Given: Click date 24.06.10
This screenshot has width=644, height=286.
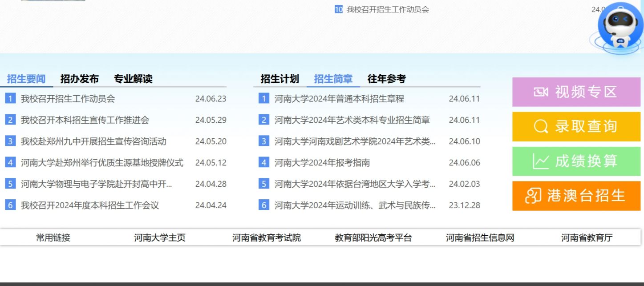Looking at the screenshot, I should tap(465, 141).
